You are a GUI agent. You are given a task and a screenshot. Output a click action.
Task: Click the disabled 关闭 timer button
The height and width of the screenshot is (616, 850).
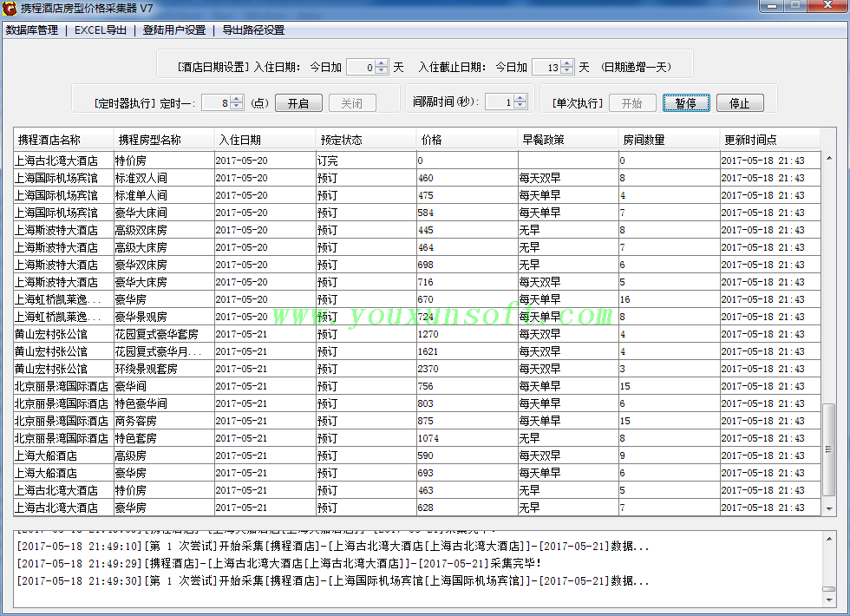(352, 103)
